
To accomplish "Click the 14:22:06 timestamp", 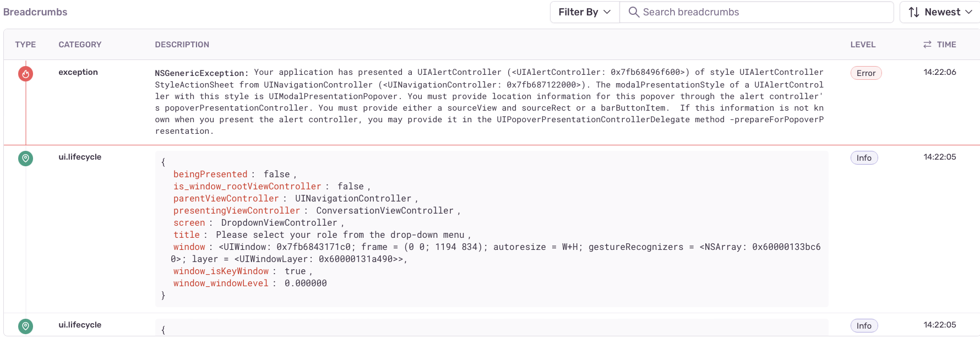I will (x=940, y=72).
